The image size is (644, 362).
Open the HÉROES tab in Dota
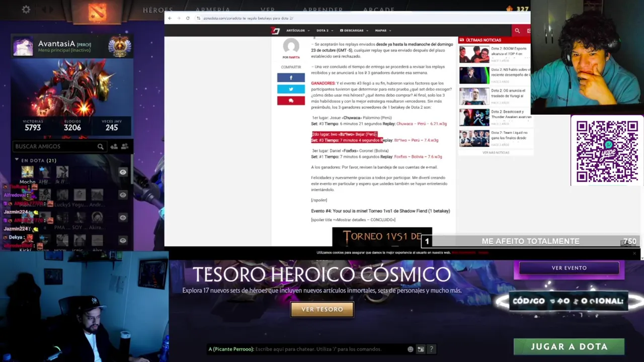click(x=158, y=10)
